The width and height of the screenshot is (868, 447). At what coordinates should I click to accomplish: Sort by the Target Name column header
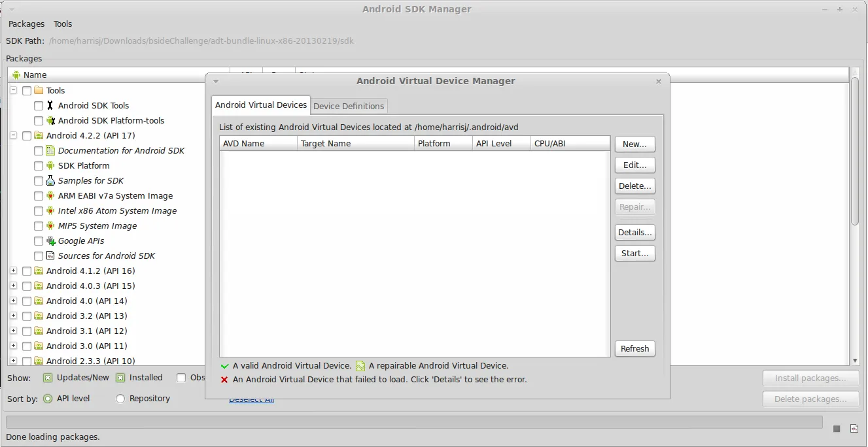(x=356, y=143)
